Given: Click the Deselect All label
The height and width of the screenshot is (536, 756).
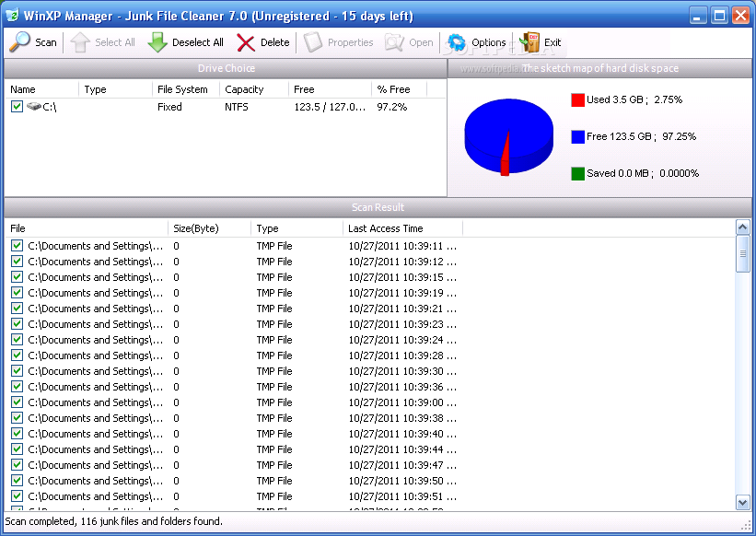Looking at the screenshot, I should point(198,42).
